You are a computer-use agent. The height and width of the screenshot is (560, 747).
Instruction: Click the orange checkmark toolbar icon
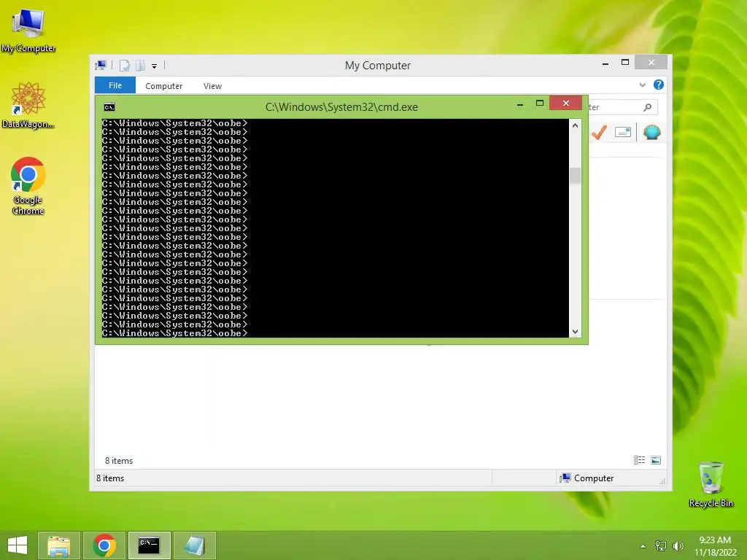(599, 132)
